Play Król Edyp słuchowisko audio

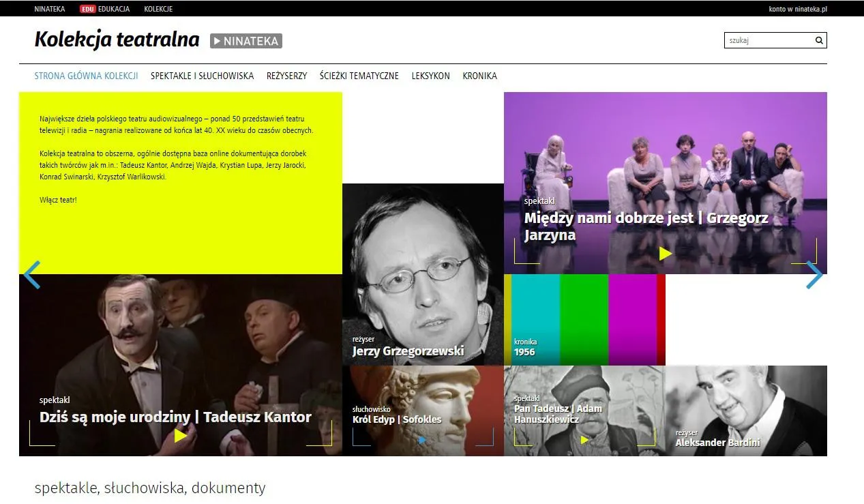click(x=423, y=441)
